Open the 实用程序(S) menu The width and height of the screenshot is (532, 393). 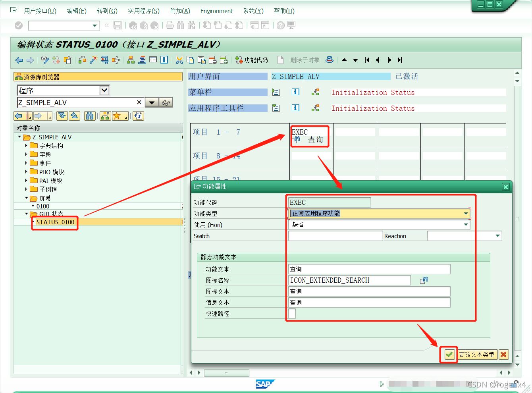pos(144,11)
